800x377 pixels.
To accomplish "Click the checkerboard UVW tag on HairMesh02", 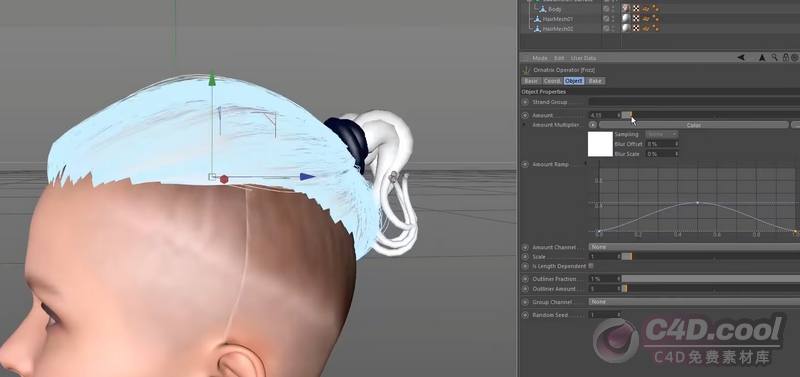I will pos(636,29).
